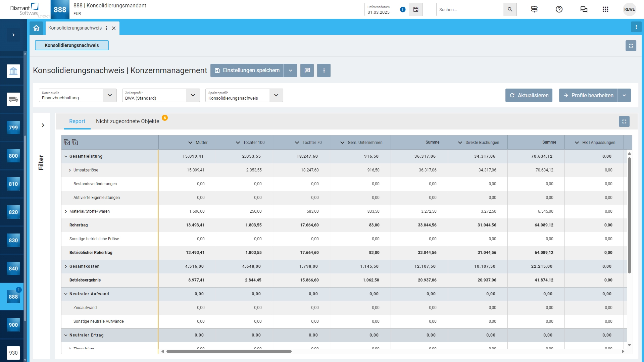
Task: Open the Zeilenprofil dropdown
Action: 193,95
